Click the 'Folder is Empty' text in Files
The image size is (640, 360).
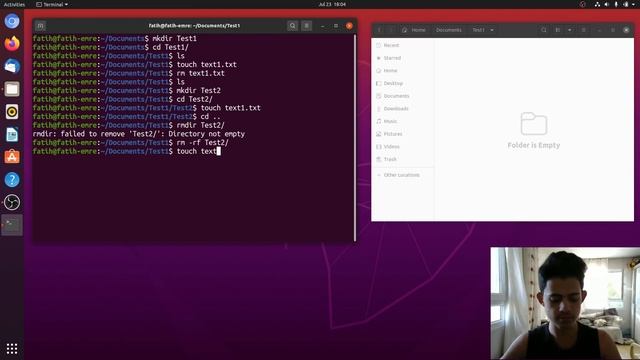[534, 145]
